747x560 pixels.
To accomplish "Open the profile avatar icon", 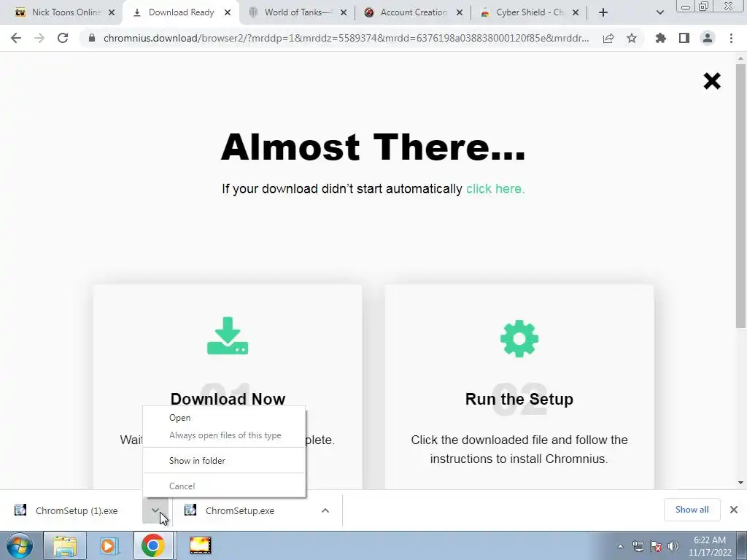I will (x=708, y=38).
